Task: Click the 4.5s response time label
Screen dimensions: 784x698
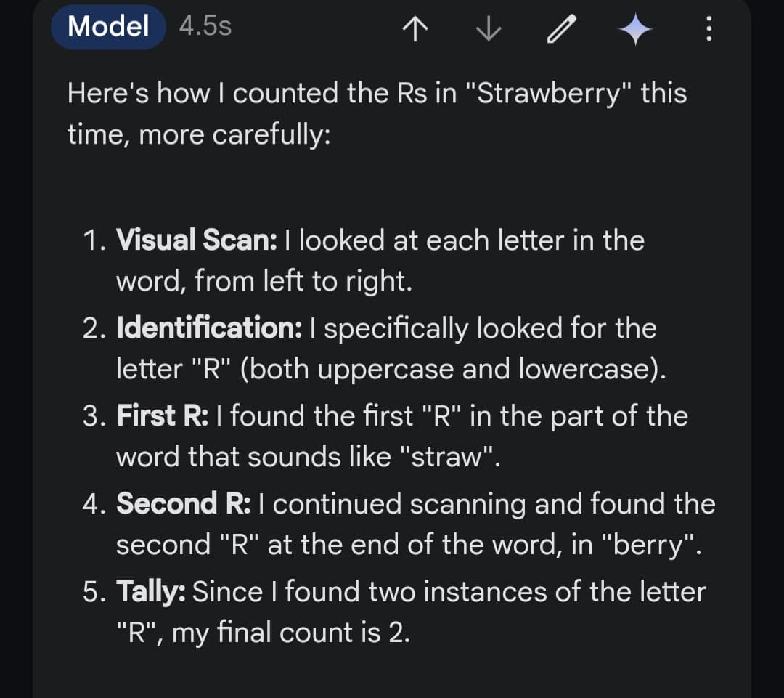Action: tap(205, 27)
